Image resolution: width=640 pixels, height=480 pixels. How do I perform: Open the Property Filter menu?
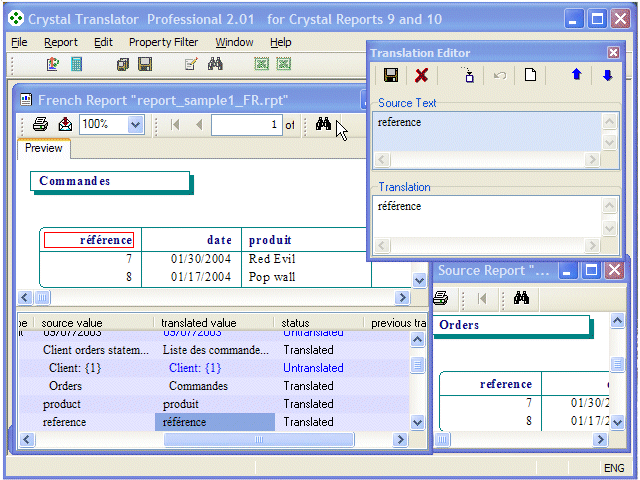pos(163,42)
